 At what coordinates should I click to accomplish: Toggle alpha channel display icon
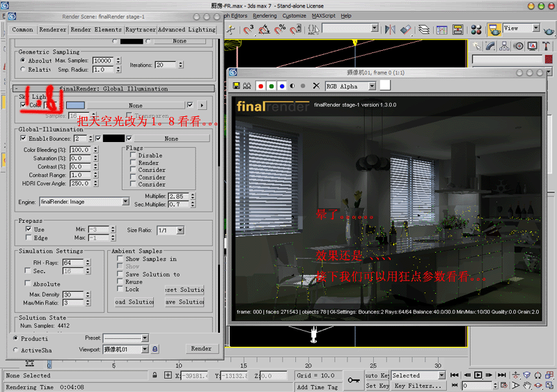pyautogui.click(x=292, y=86)
